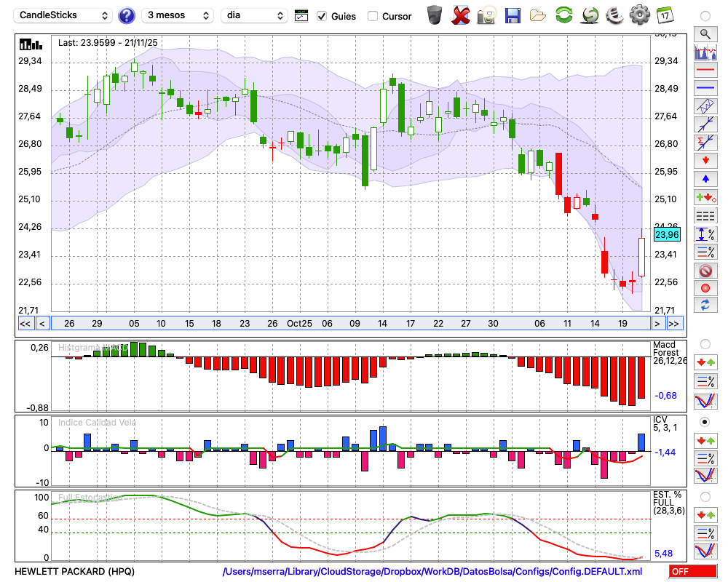Click the trash can icon in toolbar
728x582 pixels.
pos(435,15)
